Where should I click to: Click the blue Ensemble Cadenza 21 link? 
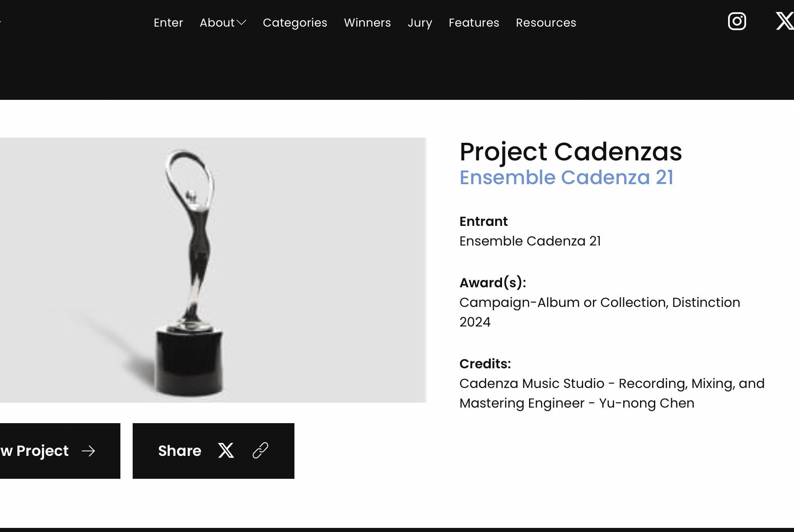566,178
